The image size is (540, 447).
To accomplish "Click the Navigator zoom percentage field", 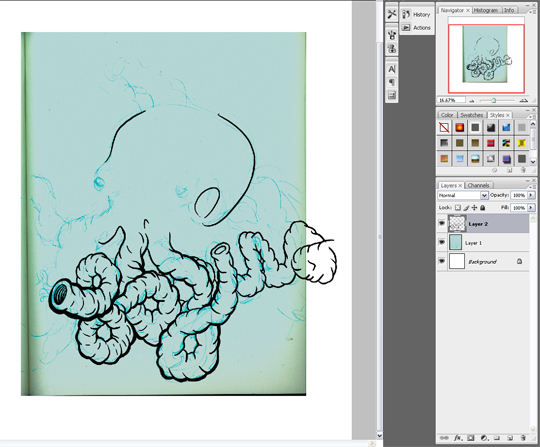I will click(x=451, y=100).
